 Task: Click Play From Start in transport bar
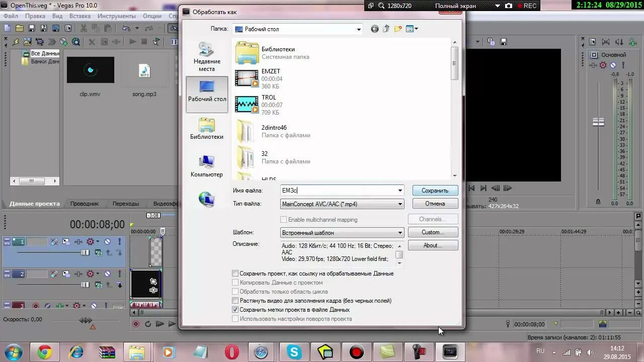[x=160, y=324]
